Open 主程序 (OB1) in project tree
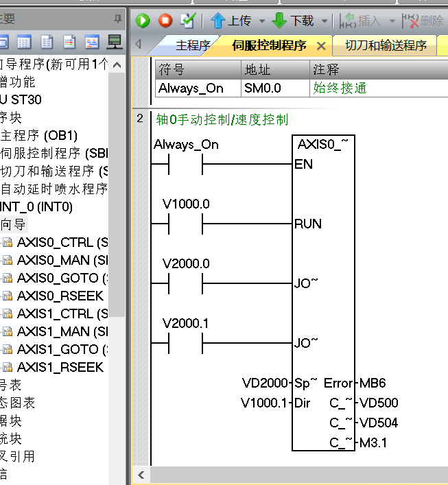Image resolution: width=448 pixels, height=485 pixels. click(40, 135)
